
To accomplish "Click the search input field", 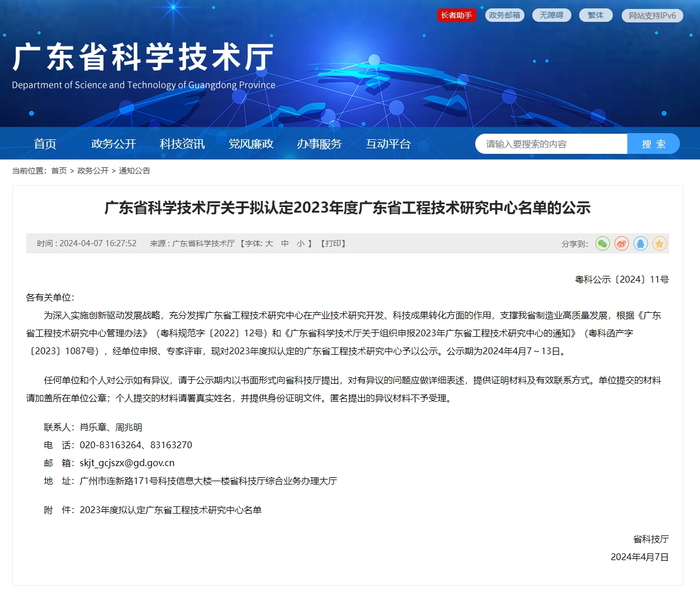I will point(551,144).
